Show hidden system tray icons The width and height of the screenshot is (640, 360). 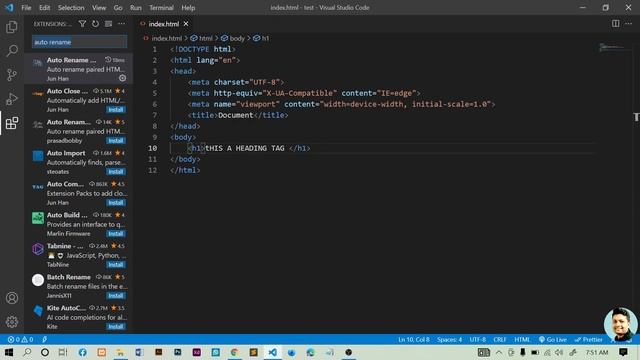[x=499, y=352]
